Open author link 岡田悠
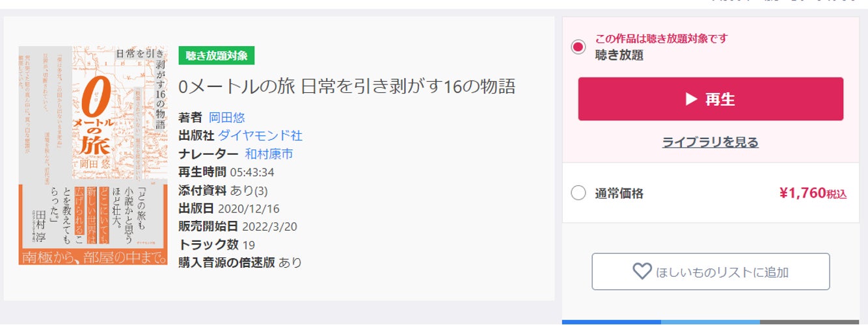Viewport: 868px width, 325px height. 226,118
